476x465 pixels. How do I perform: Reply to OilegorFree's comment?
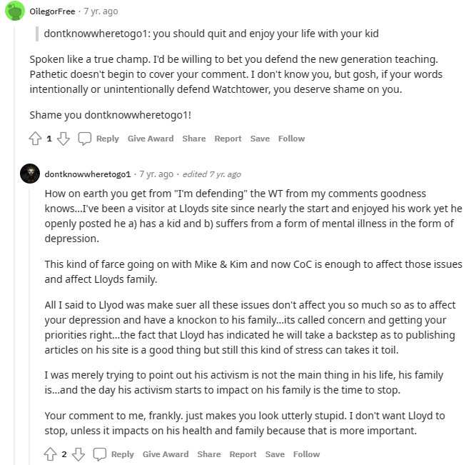[x=108, y=139]
